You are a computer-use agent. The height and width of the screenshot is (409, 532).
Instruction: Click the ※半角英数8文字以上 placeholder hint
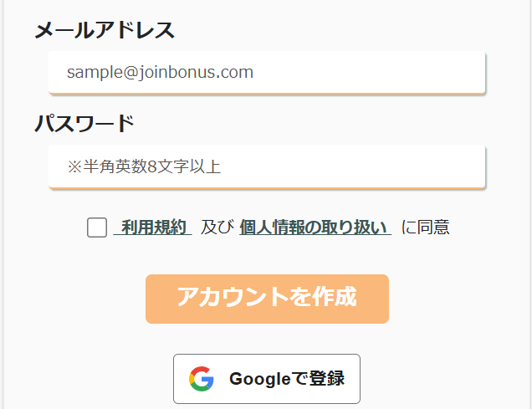pos(144,166)
